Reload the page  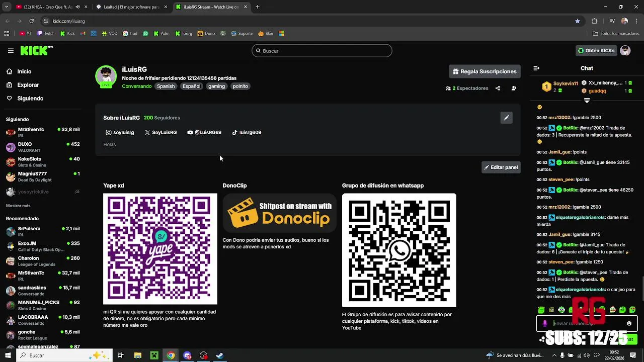pos(31,21)
